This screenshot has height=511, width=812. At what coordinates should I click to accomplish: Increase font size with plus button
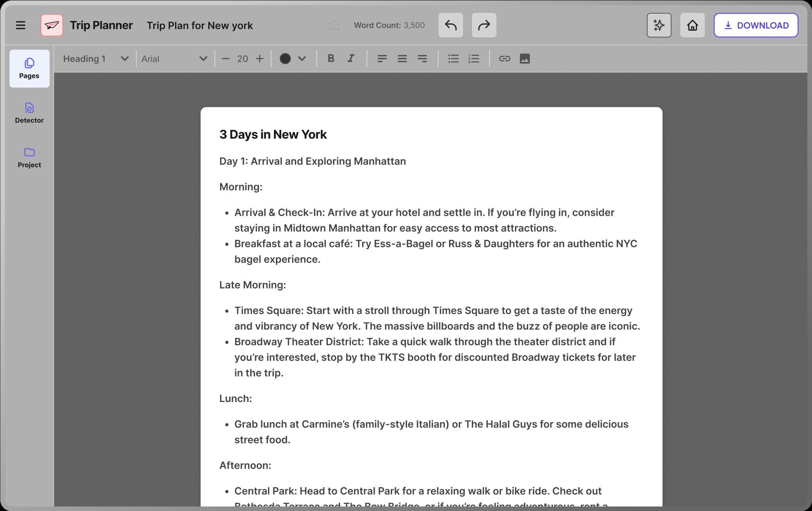pyautogui.click(x=260, y=59)
